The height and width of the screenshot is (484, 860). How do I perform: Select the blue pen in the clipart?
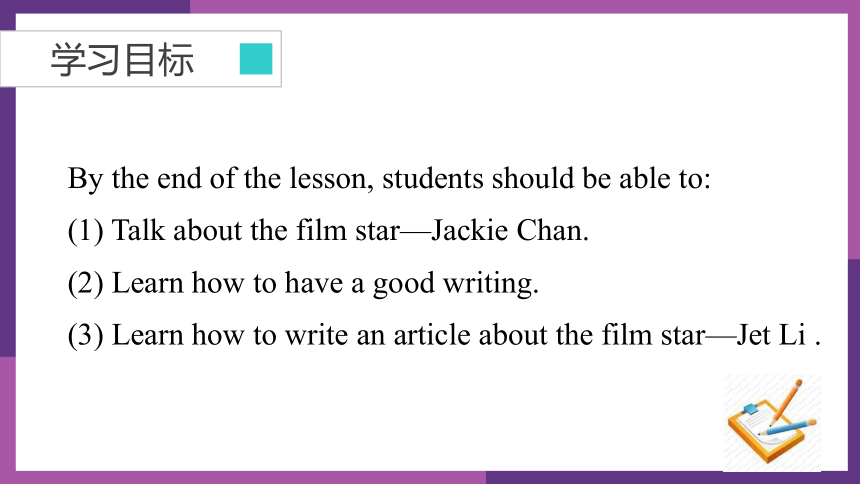[788, 427]
